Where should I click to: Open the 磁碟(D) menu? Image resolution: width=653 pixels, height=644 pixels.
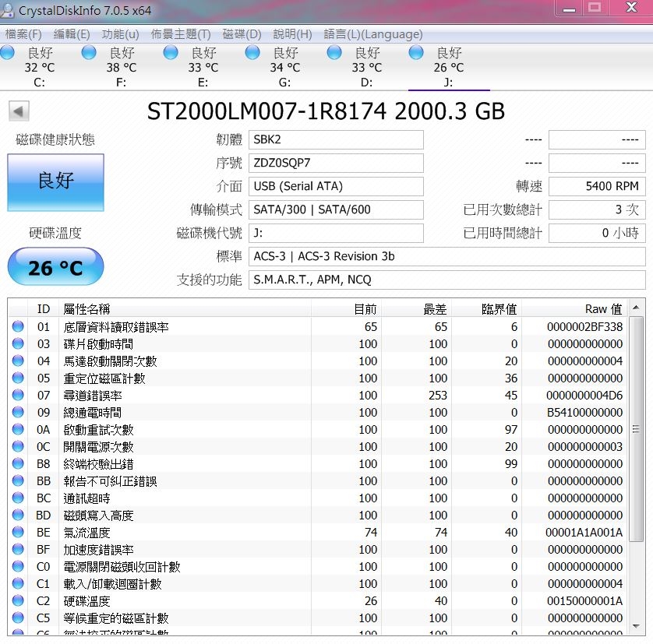[242, 34]
